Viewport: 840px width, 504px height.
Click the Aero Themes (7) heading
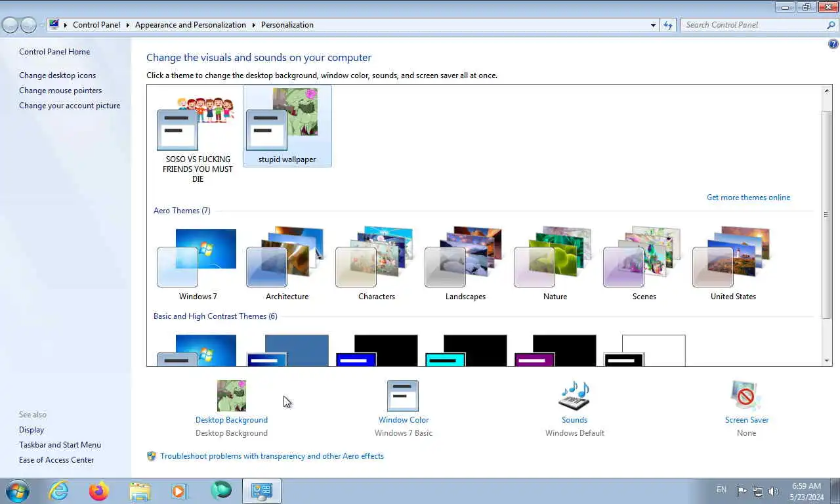(x=182, y=211)
